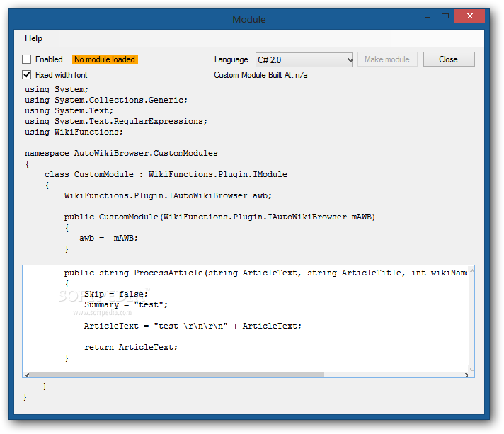Click the No module loaded label
Screen dimensions: 504x434
tap(105, 59)
